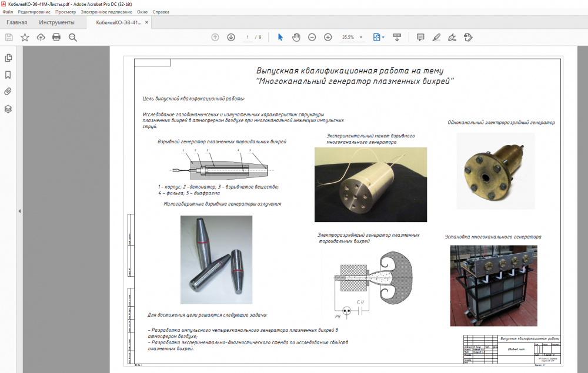Switch to the Инструменты tab

pyautogui.click(x=56, y=22)
